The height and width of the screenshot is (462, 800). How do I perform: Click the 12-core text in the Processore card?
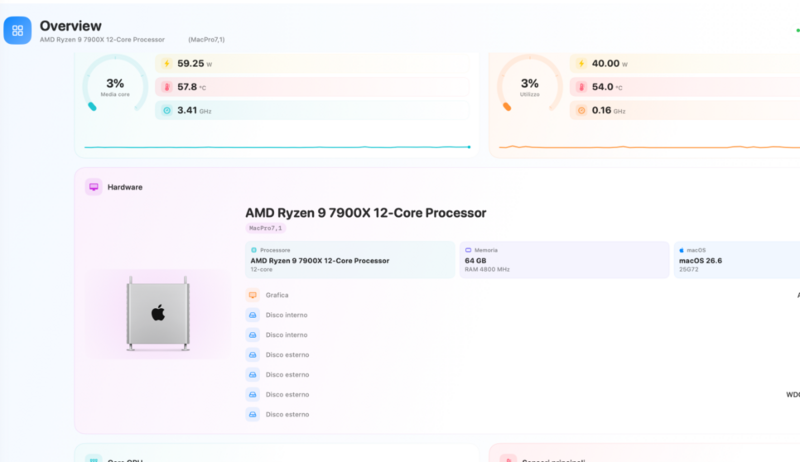(261, 269)
